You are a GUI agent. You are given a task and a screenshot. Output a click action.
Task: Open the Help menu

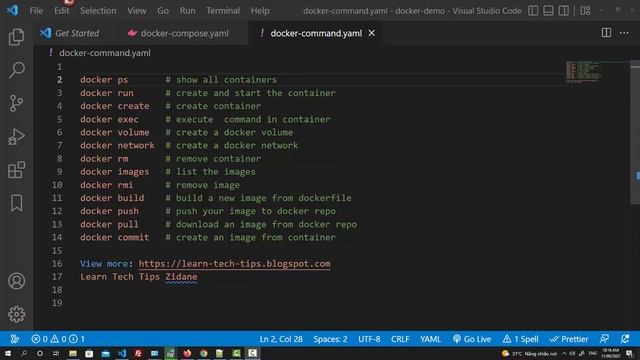(260, 11)
